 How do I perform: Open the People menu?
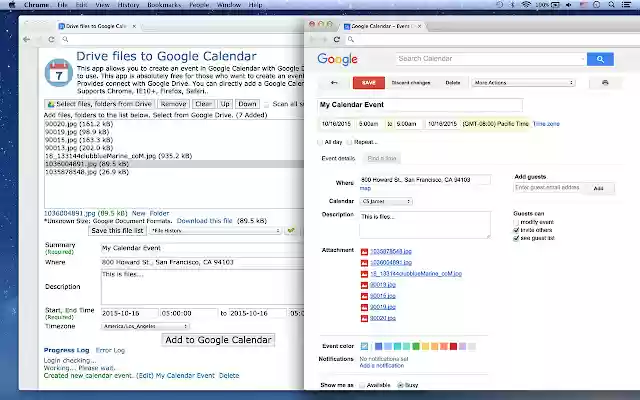pyautogui.click(x=199, y=5)
